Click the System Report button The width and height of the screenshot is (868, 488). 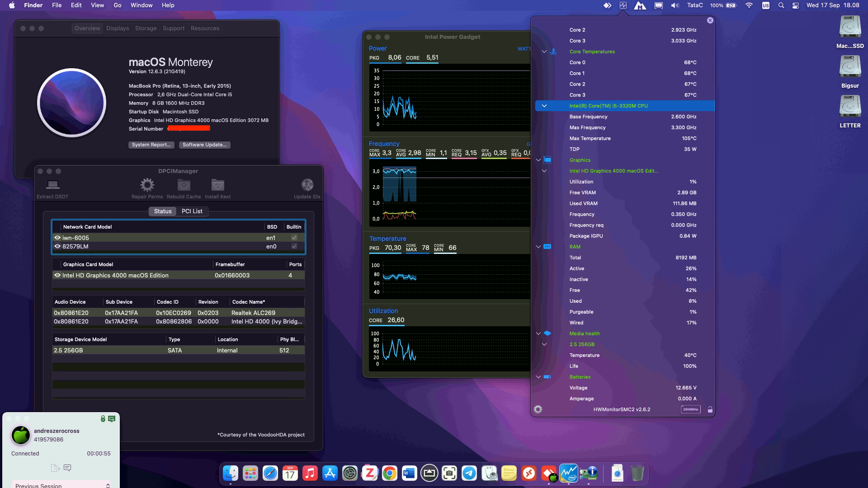[151, 145]
